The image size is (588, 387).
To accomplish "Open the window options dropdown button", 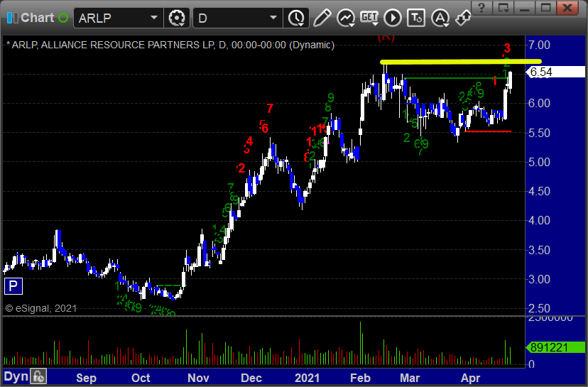I will tap(503, 7).
